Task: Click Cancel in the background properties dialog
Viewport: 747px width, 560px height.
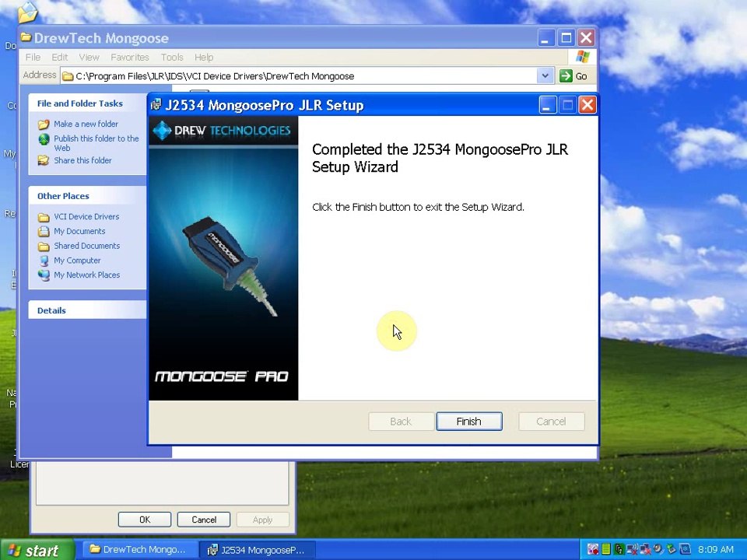Action: pos(203,520)
